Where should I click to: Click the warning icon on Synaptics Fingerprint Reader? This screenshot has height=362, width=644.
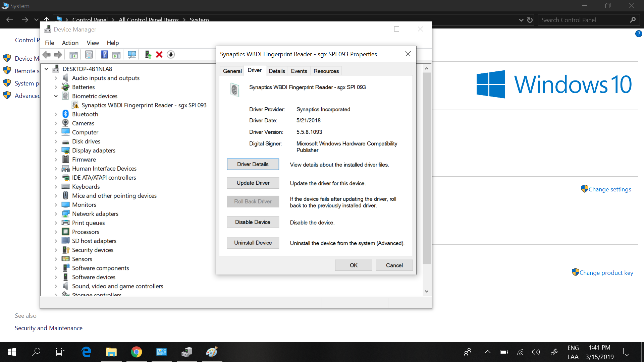pyautogui.click(x=75, y=105)
